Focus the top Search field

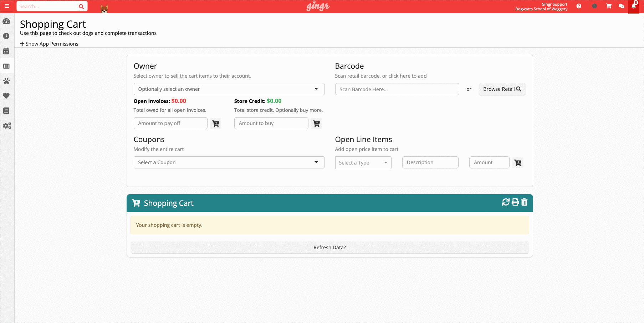point(47,6)
